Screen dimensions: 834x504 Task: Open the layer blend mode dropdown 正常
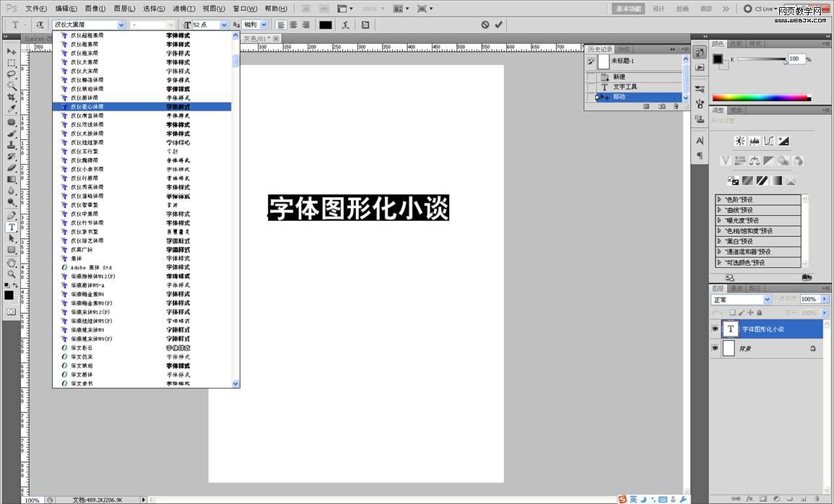coord(767,300)
